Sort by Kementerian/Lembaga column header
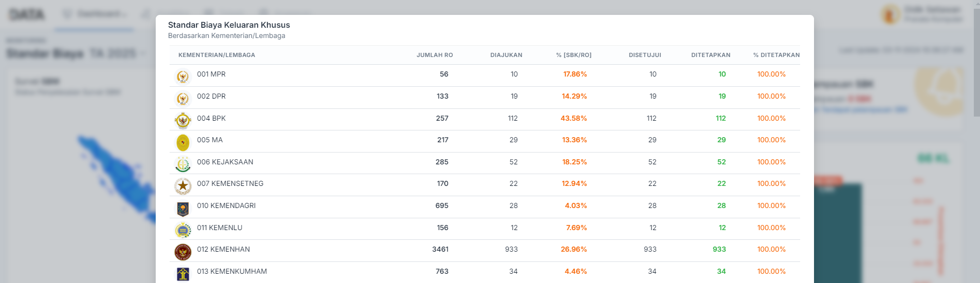 click(216, 55)
